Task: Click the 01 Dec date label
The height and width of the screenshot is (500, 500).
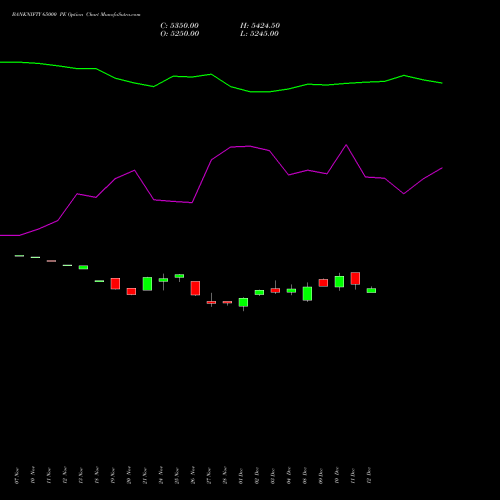Action: pos(241,476)
